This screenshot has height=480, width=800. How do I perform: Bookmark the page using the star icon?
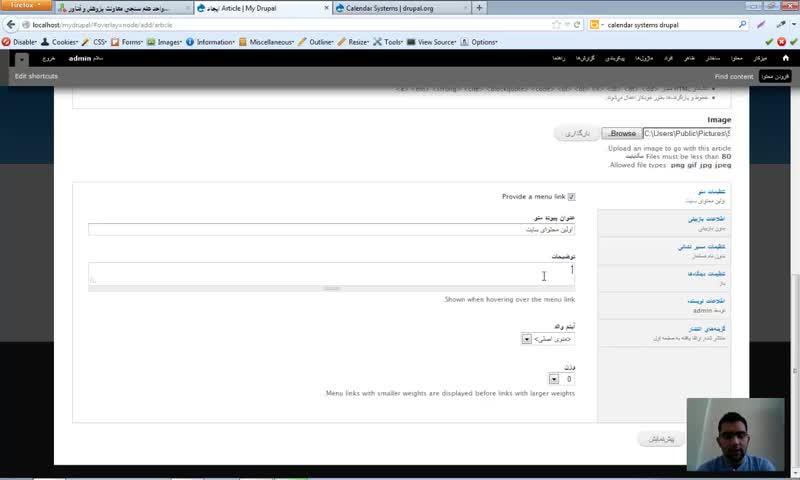pyautogui.click(x=556, y=24)
